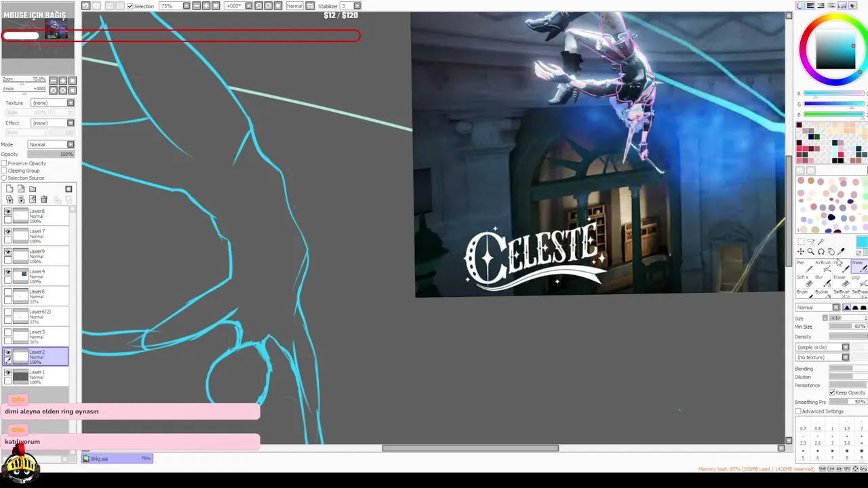
Task: Choose the Brush tool
Action: click(x=804, y=293)
